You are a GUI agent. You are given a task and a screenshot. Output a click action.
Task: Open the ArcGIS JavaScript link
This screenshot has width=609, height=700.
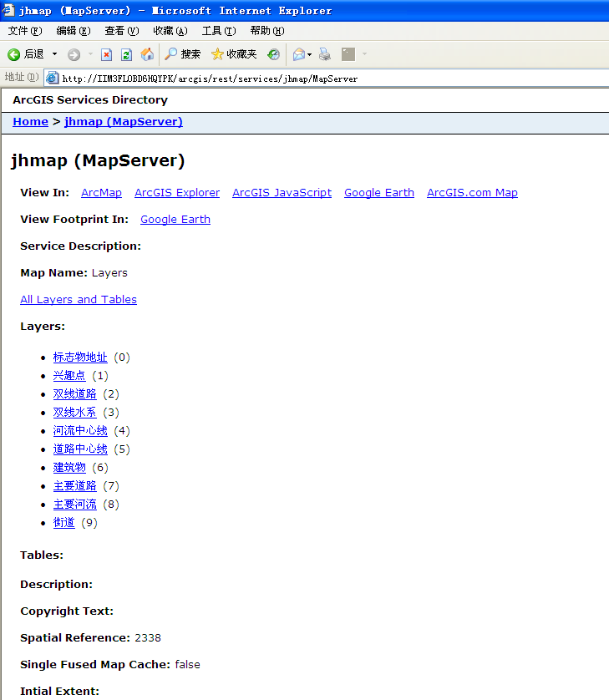282,192
